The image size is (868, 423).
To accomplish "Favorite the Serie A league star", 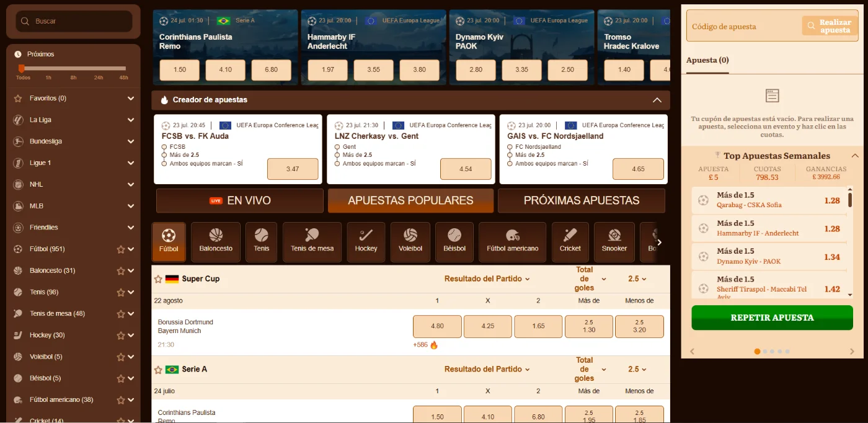I will coord(158,370).
